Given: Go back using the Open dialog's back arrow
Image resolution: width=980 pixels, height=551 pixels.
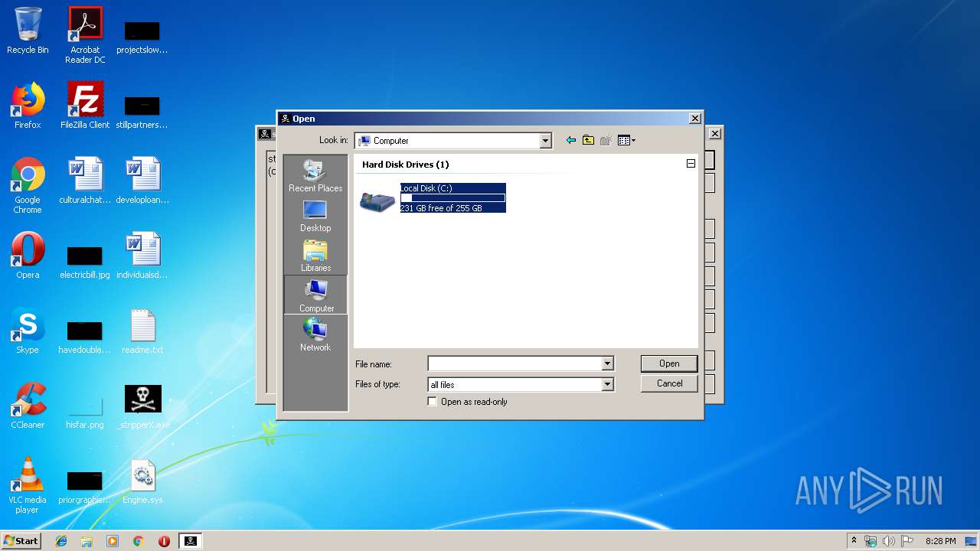Looking at the screenshot, I should [570, 141].
